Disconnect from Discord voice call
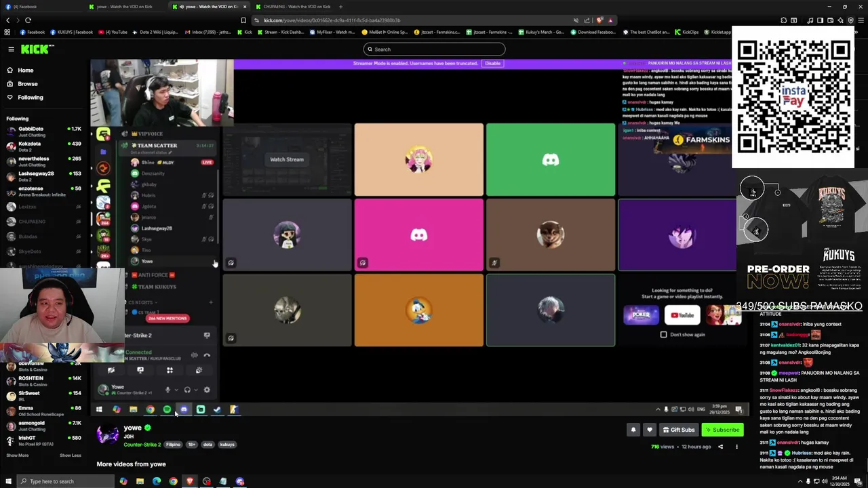Screen dimensions: 868x488 [207, 354]
